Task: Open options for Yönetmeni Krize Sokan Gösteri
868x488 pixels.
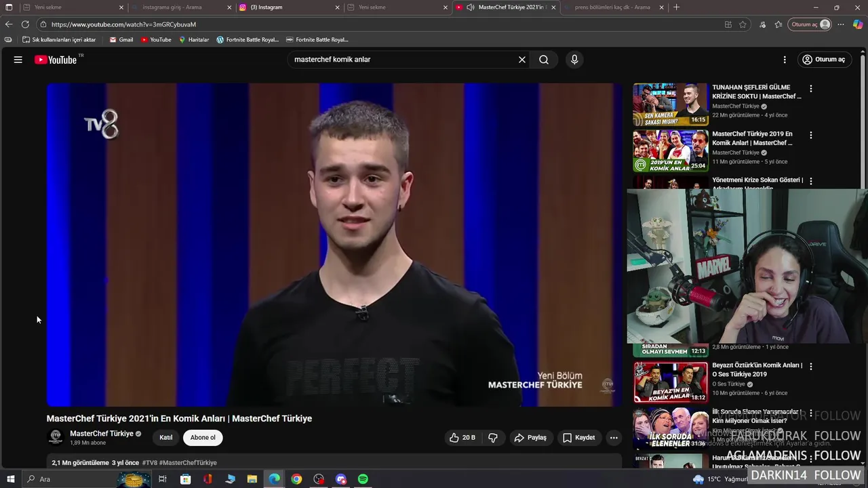Action: [810, 182]
